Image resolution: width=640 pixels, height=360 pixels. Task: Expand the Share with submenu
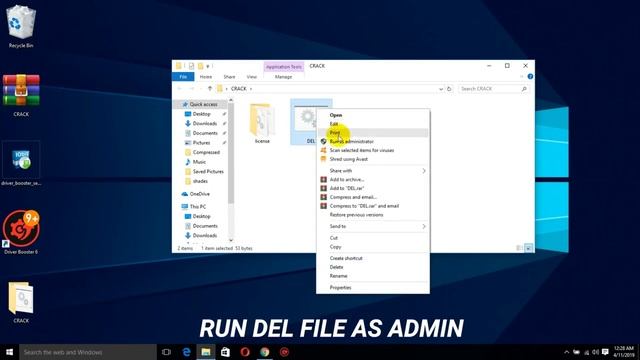(424, 171)
